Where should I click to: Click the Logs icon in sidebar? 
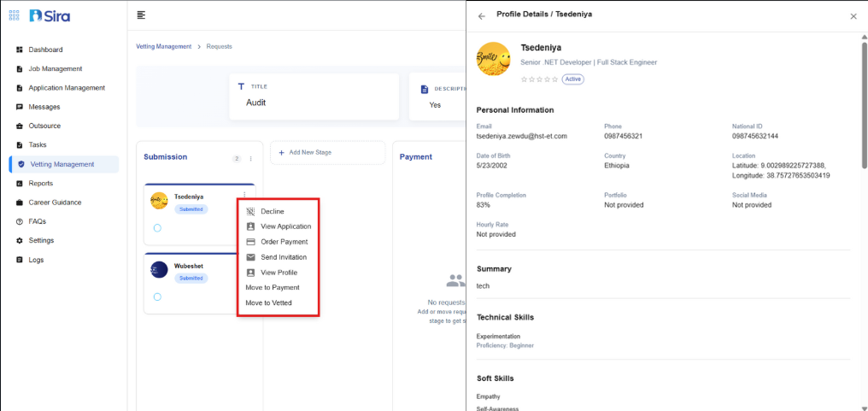coord(20,260)
